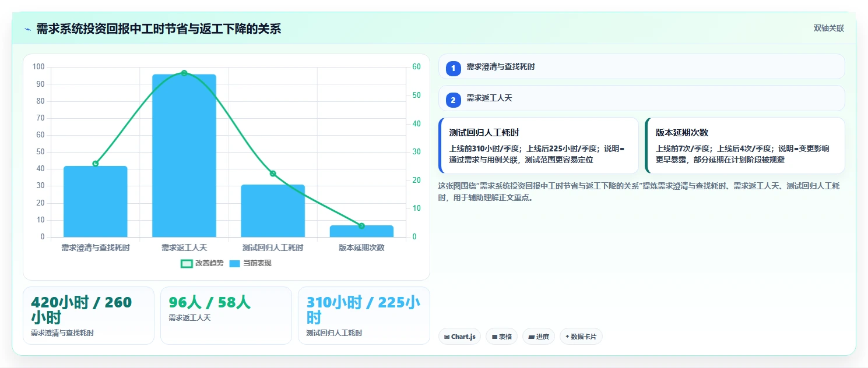Viewport: 868px width, 368px height.
Task: Click the lightning icon beside the title
Action: click(x=27, y=29)
